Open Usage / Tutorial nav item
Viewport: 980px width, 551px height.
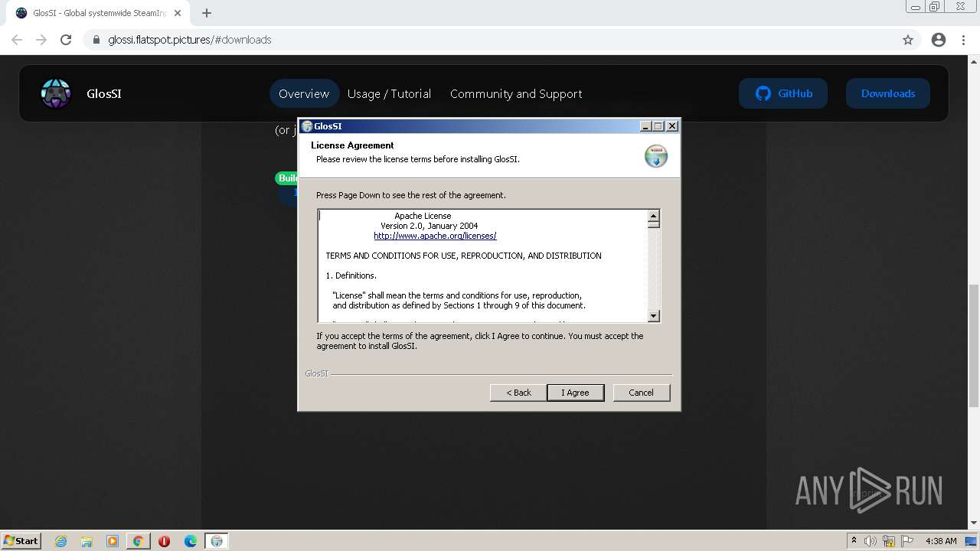coord(389,93)
